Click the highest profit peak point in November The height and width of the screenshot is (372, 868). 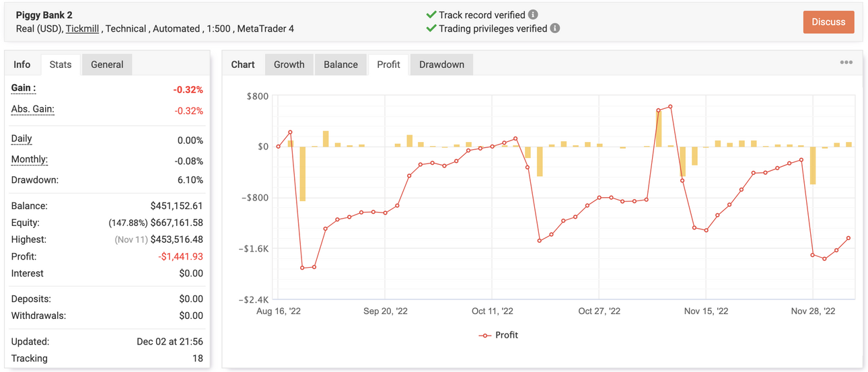point(670,107)
